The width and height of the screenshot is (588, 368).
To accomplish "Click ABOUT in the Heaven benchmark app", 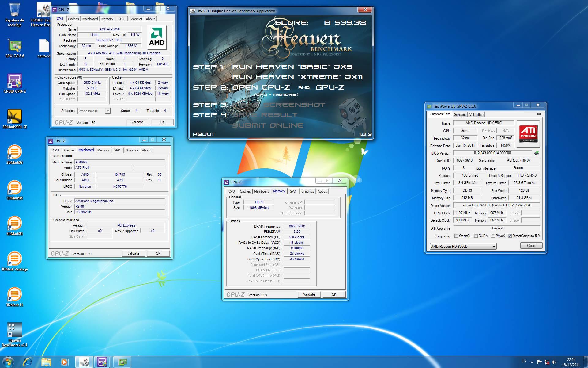I will (204, 134).
